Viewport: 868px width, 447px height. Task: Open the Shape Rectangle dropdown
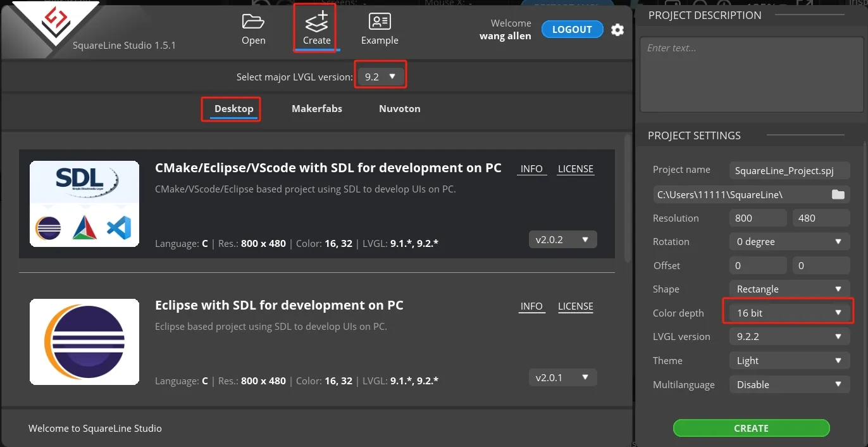789,289
